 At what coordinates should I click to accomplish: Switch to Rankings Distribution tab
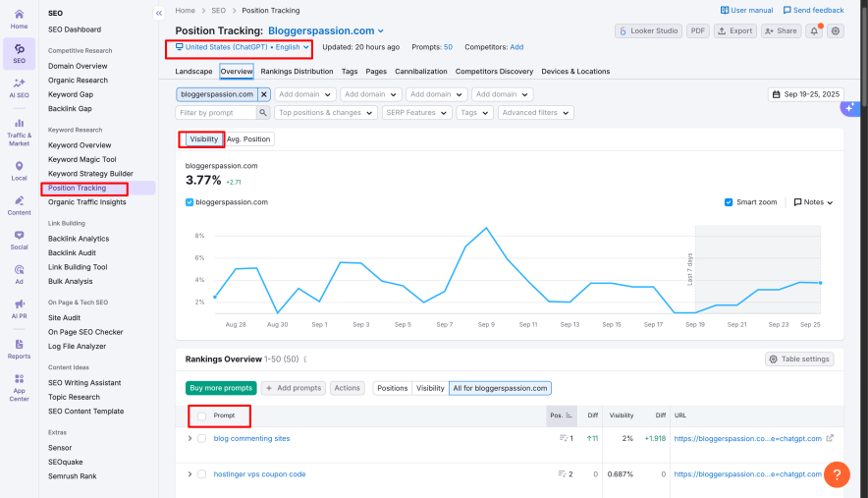point(297,72)
